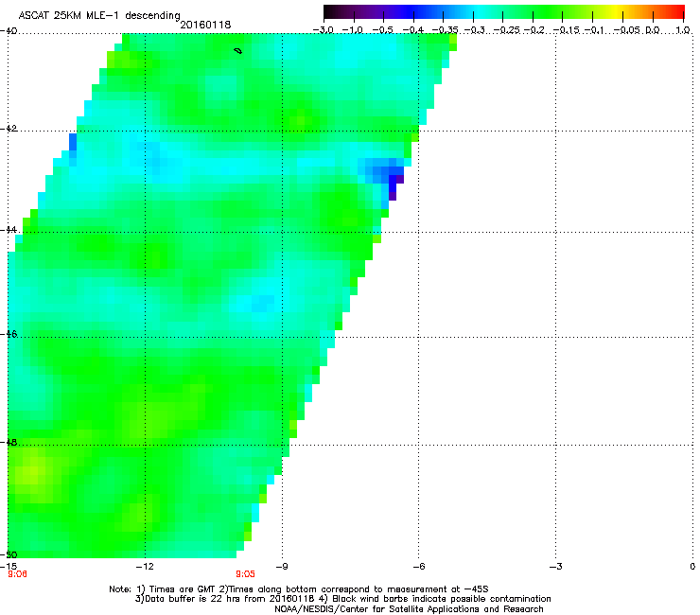Click the latitude label -40
This screenshot has height=615, width=700.
click(9, 31)
